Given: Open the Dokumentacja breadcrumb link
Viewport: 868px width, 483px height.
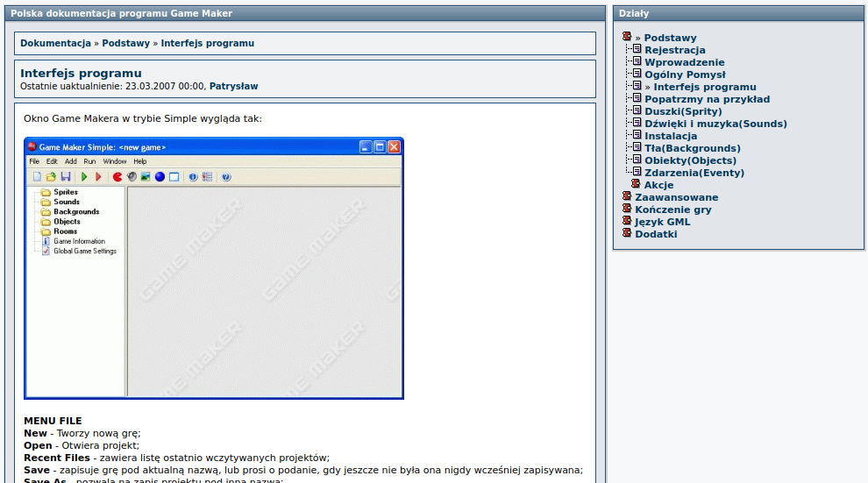Looking at the screenshot, I should [x=55, y=43].
